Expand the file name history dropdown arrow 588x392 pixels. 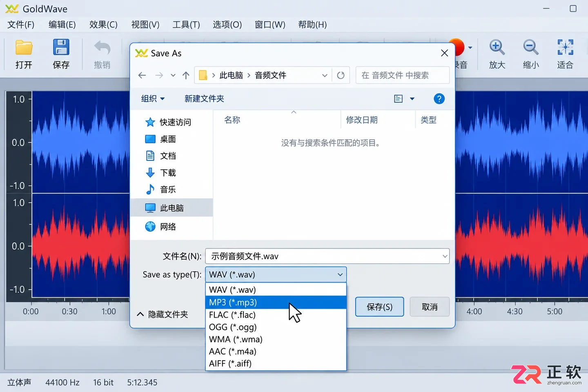pyautogui.click(x=445, y=256)
